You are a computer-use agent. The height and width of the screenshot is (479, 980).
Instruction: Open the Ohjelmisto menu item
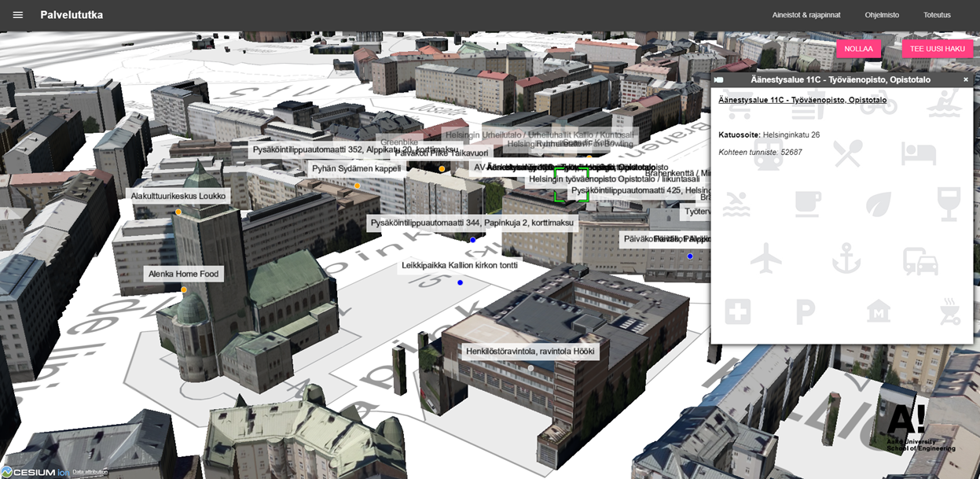pos(882,15)
